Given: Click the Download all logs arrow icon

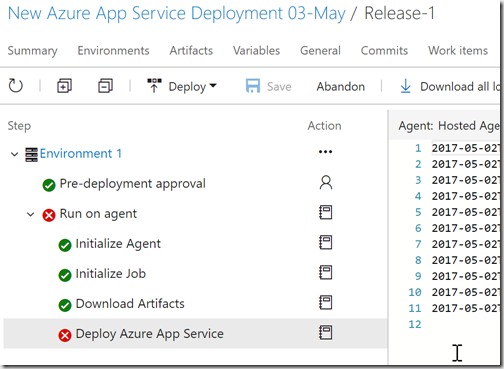Looking at the screenshot, I should click(x=405, y=86).
